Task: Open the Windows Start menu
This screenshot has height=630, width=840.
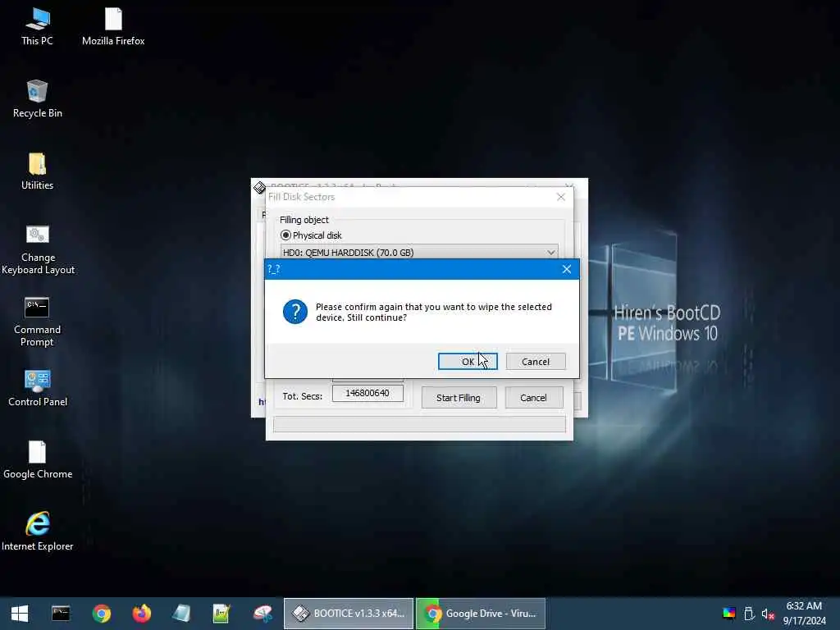Action: (20, 614)
